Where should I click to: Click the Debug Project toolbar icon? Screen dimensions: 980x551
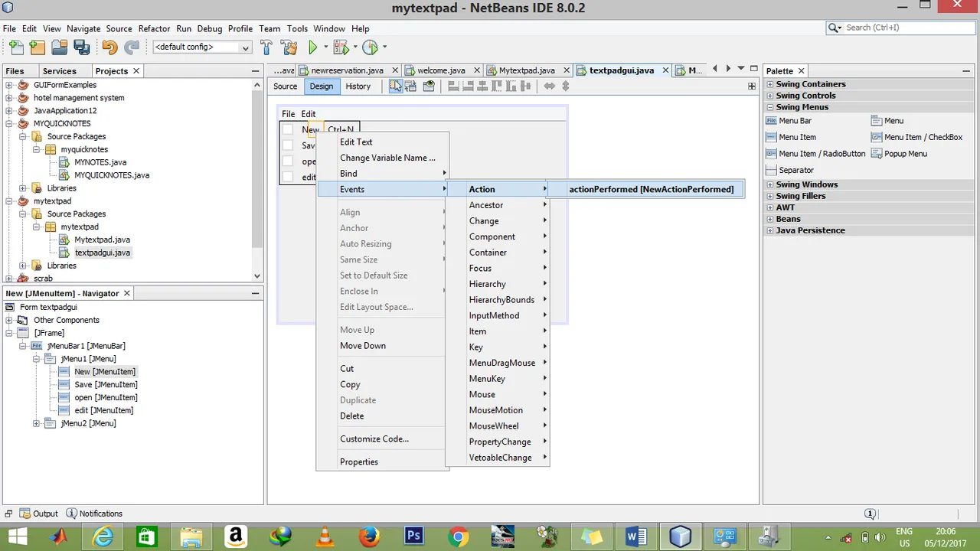pyautogui.click(x=341, y=47)
